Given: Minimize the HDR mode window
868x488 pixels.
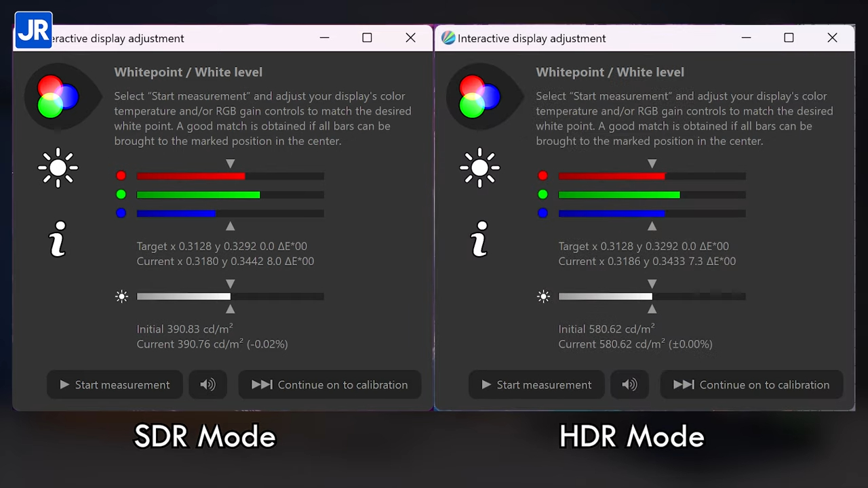Looking at the screenshot, I should point(746,38).
